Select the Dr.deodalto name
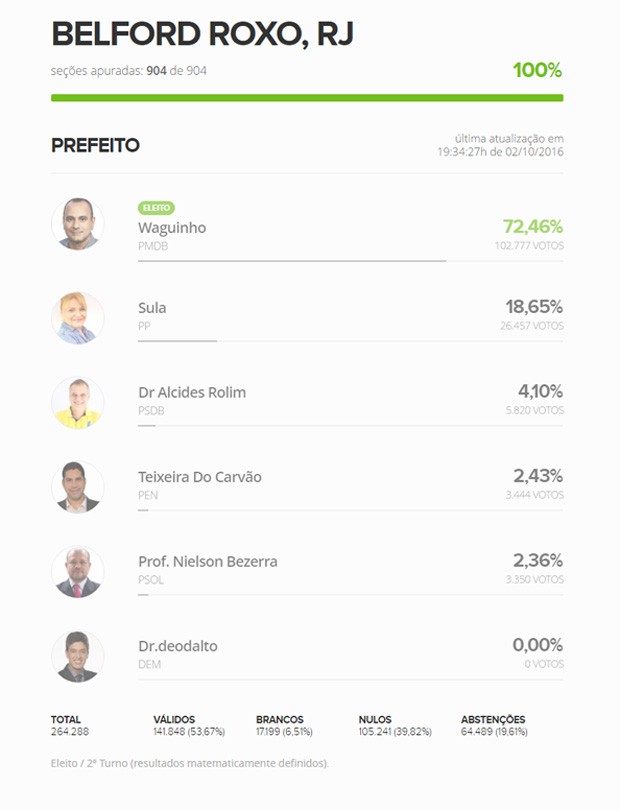Screen dimensions: 620x810 point(178,647)
